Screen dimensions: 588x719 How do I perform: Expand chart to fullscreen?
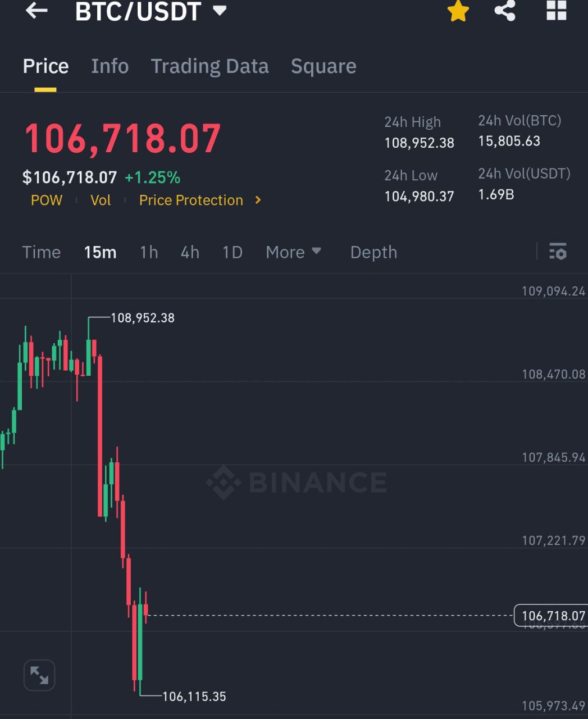(x=39, y=675)
